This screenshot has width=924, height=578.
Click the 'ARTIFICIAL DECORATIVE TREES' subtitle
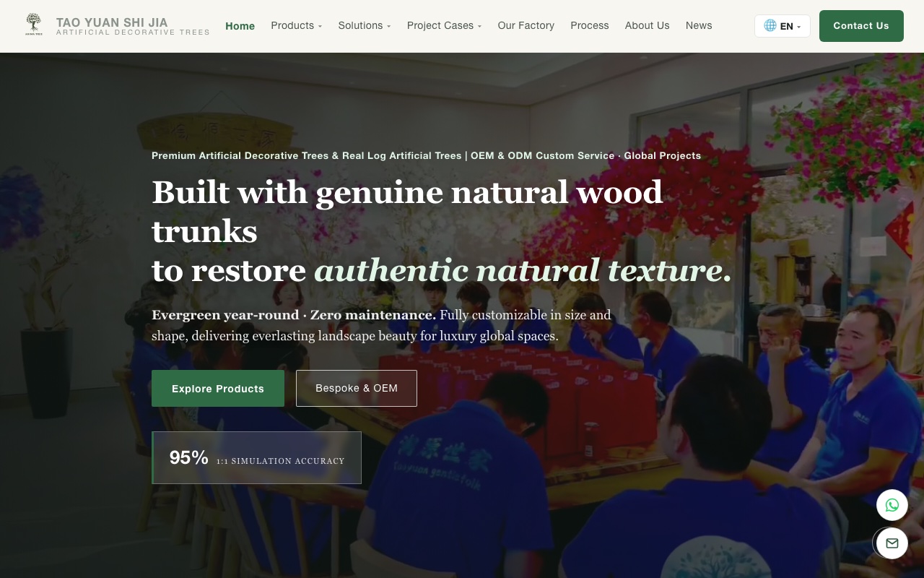pyautogui.click(x=133, y=33)
